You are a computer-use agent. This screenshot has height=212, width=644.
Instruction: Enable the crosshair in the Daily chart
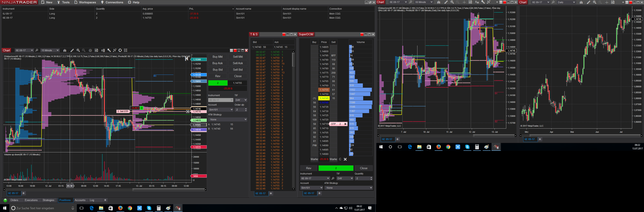pyautogui.click(x=607, y=2)
